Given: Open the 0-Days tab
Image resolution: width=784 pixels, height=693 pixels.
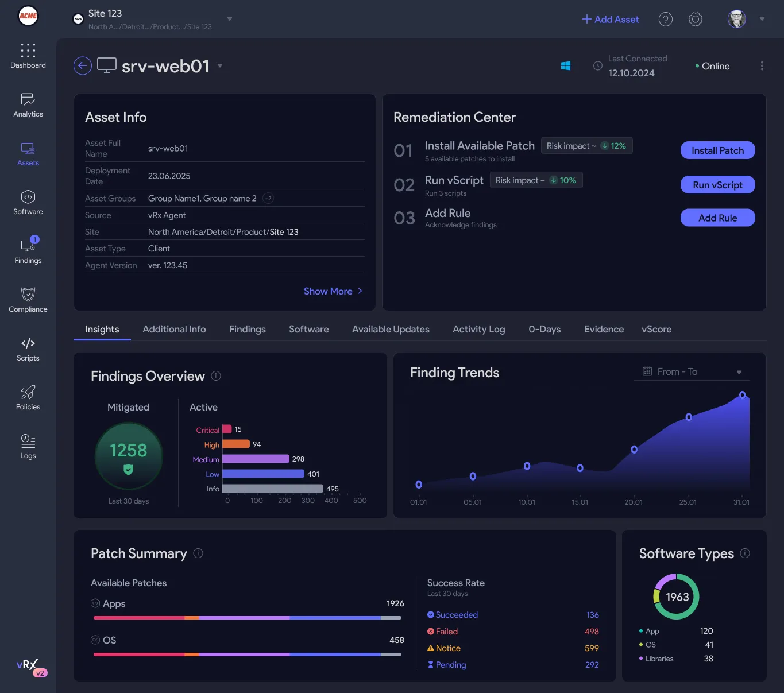Looking at the screenshot, I should click(544, 329).
